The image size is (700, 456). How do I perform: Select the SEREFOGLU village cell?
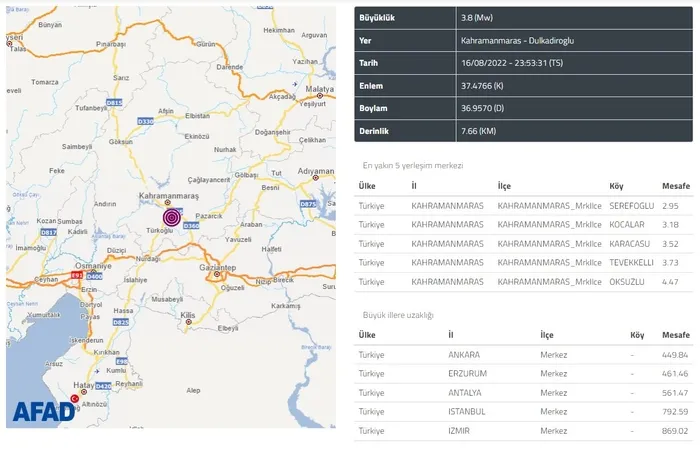click(632, 206)
